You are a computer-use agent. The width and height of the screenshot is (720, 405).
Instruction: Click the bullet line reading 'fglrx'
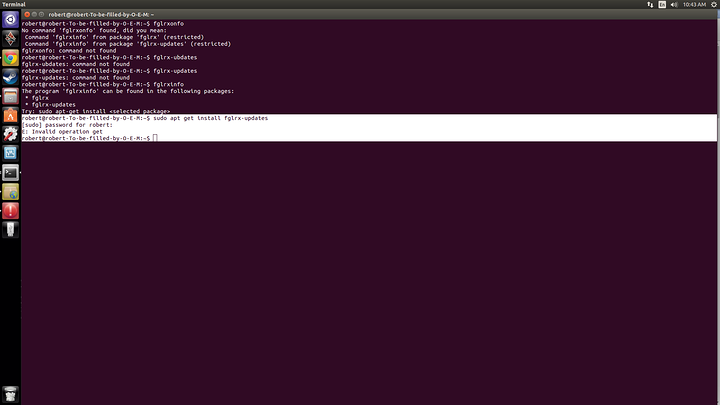click(37, 98)
